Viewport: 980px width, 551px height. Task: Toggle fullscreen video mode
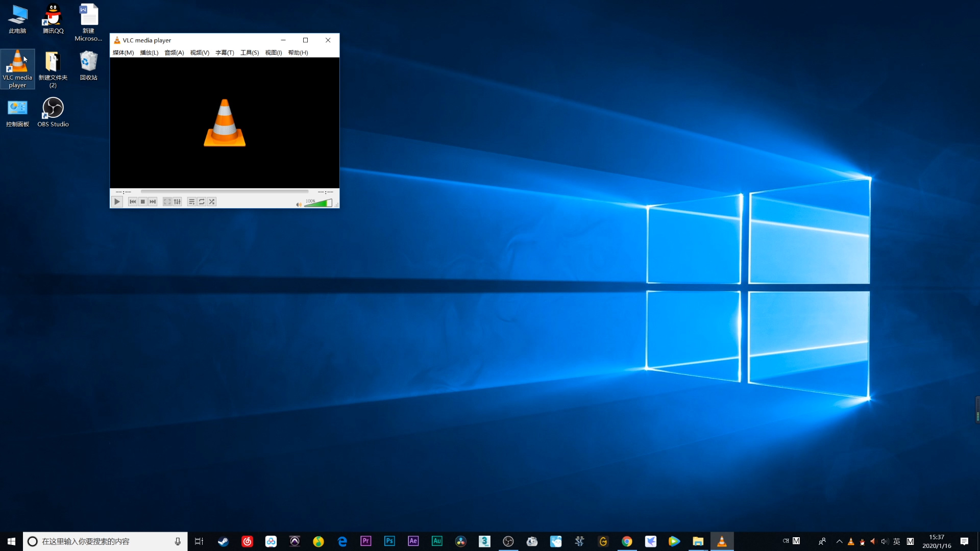(x=167, y=202)
